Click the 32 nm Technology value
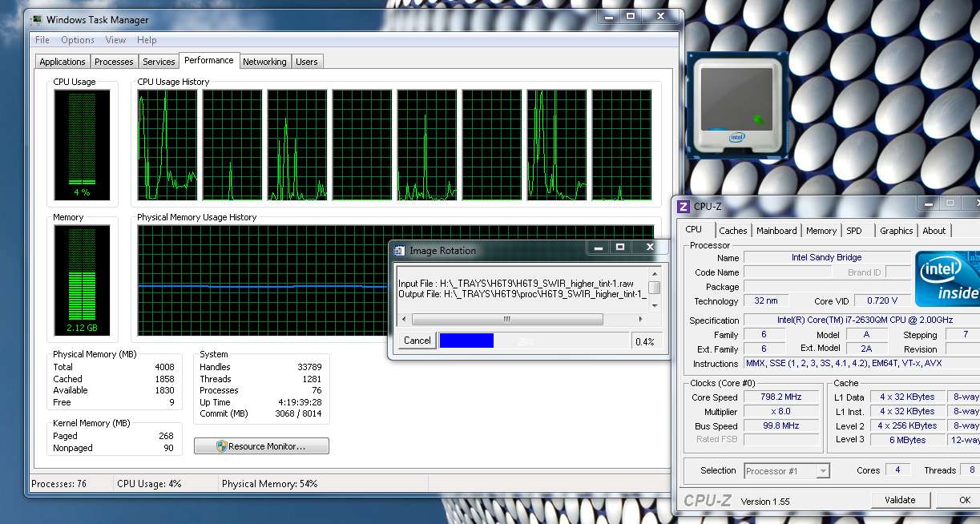The image size is (980, 524). click(766, 300)
